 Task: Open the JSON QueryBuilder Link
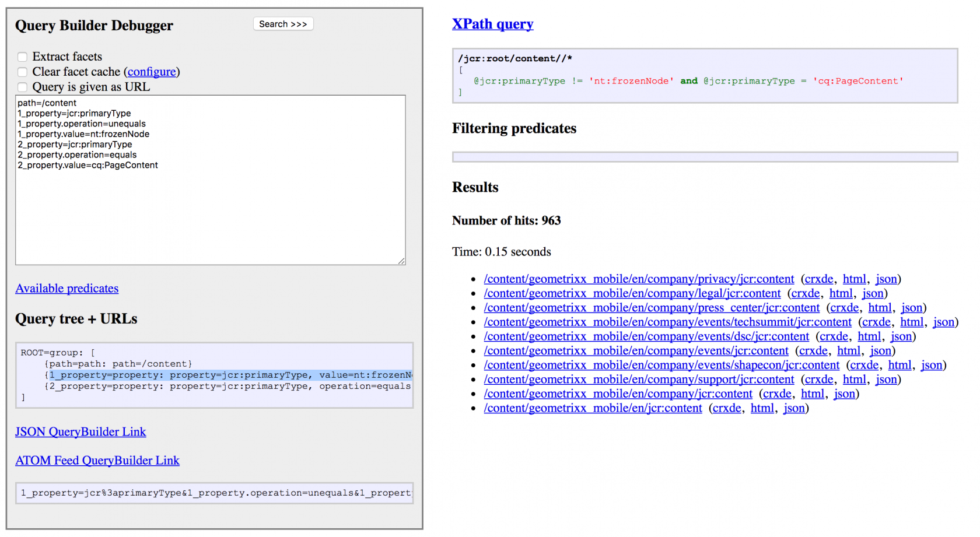pyautogui.click(x=80, y=431)
